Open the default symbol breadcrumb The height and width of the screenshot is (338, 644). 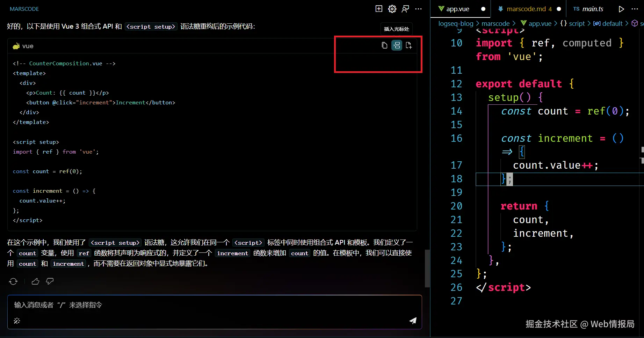(608, 23)
